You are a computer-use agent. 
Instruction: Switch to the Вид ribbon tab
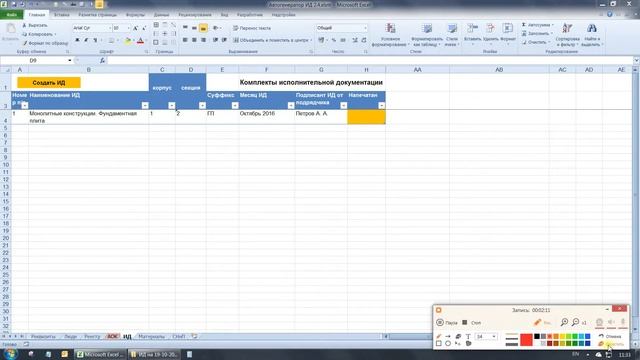[224, 15]
